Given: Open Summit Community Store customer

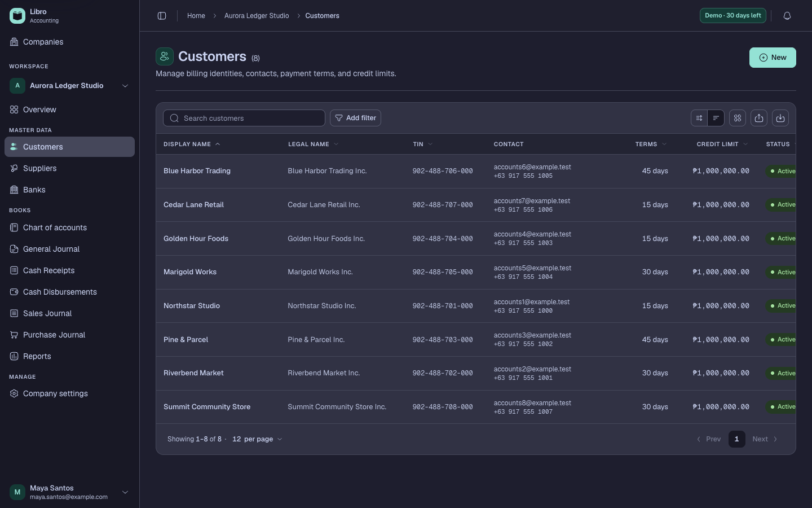Looking at the screenshot, I should point(207,407).
